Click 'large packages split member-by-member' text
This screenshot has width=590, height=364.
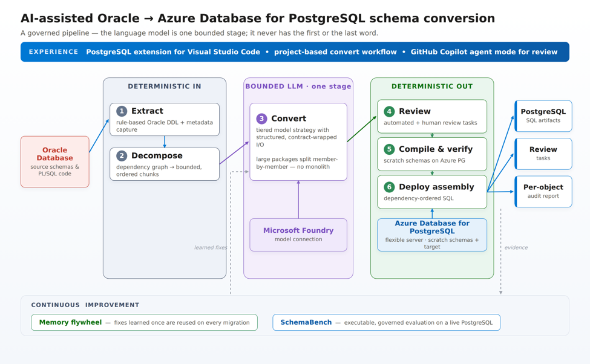tap(297, 163)
